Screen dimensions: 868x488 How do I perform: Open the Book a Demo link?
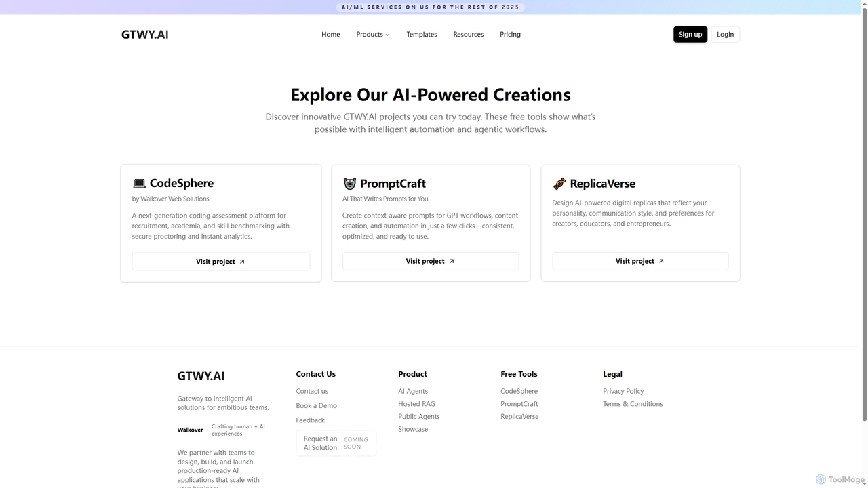tap(316, 406)
